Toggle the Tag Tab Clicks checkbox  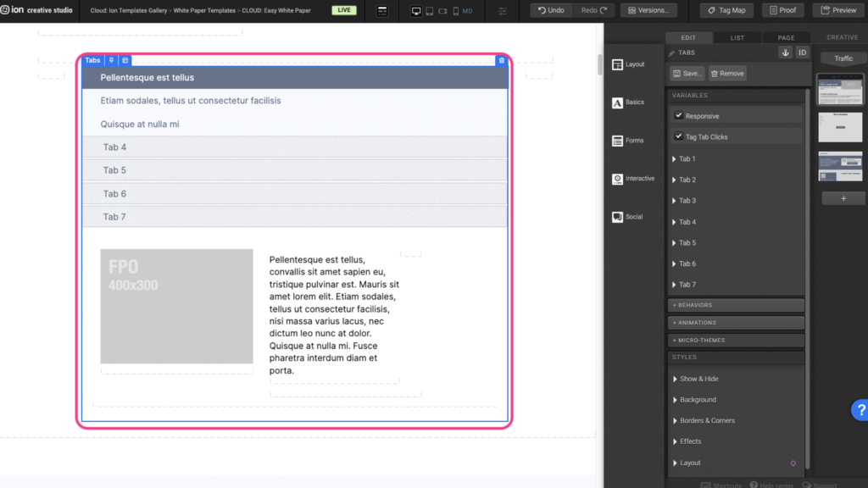(678, 136)
